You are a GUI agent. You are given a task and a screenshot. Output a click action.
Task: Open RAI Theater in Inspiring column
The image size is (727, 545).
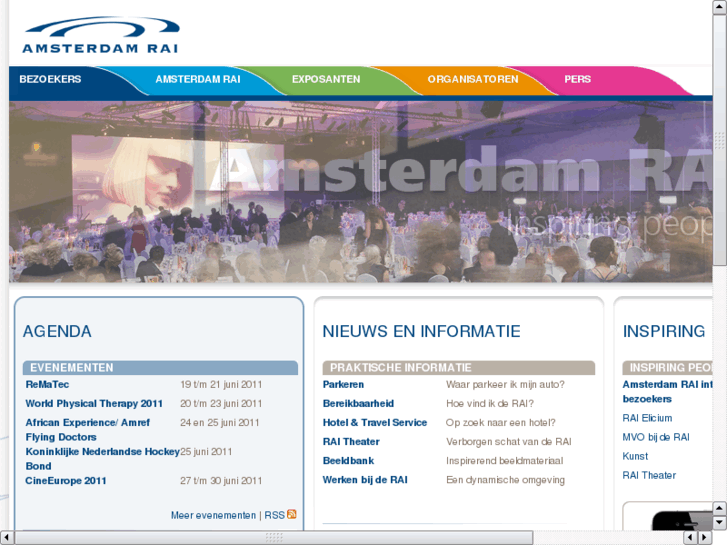(649, 475)
